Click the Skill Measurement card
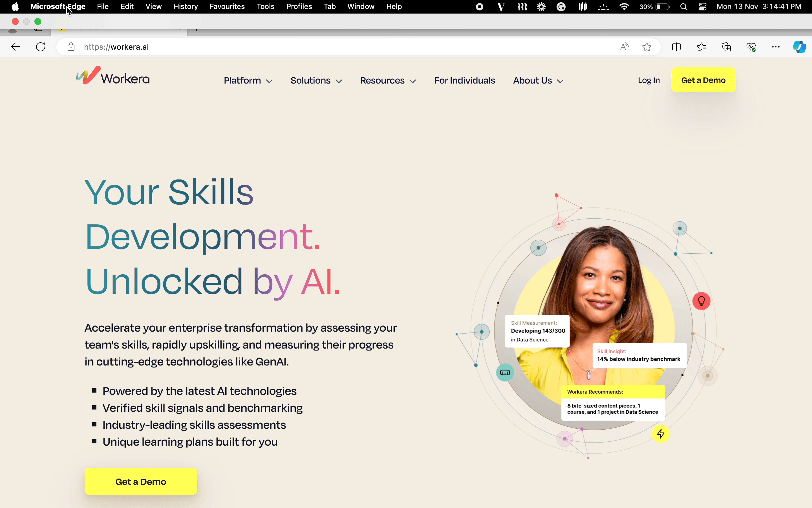This screenshot has height=508, width=812. [537, 331]
